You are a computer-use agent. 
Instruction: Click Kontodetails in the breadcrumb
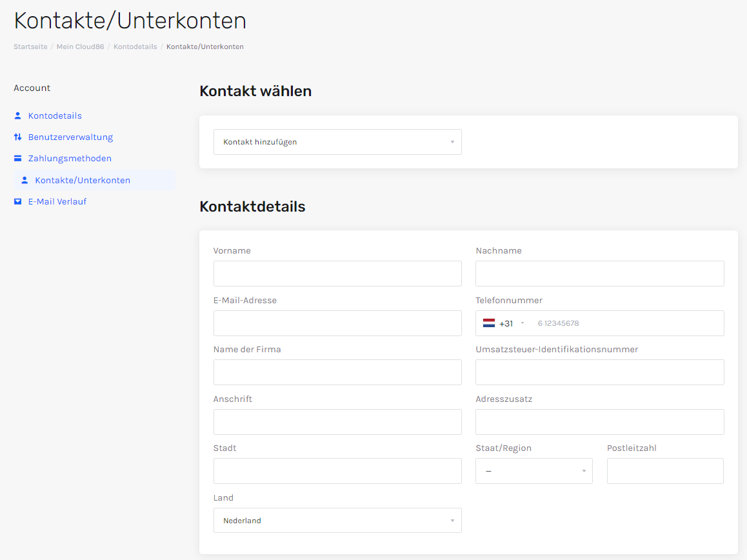pyautogui.click(x=135, y=47)
